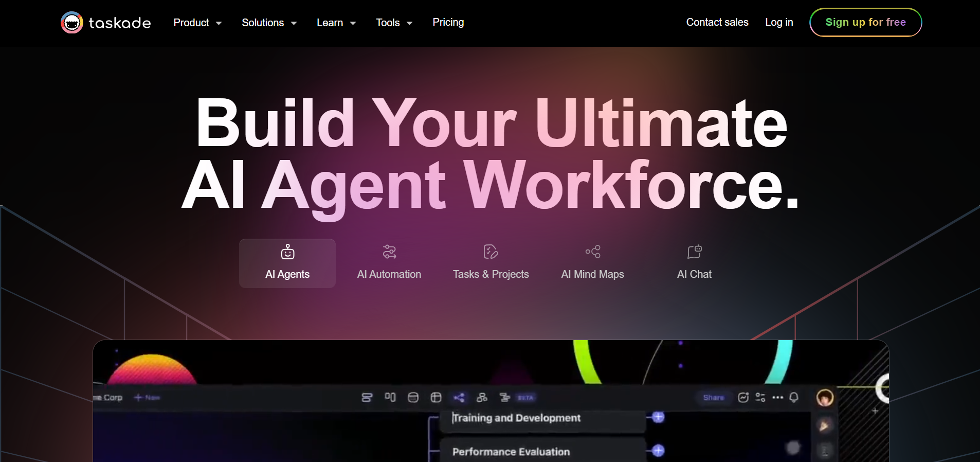Go to the Pricing page
980x462 pixels.
click(x=448, y=22)
